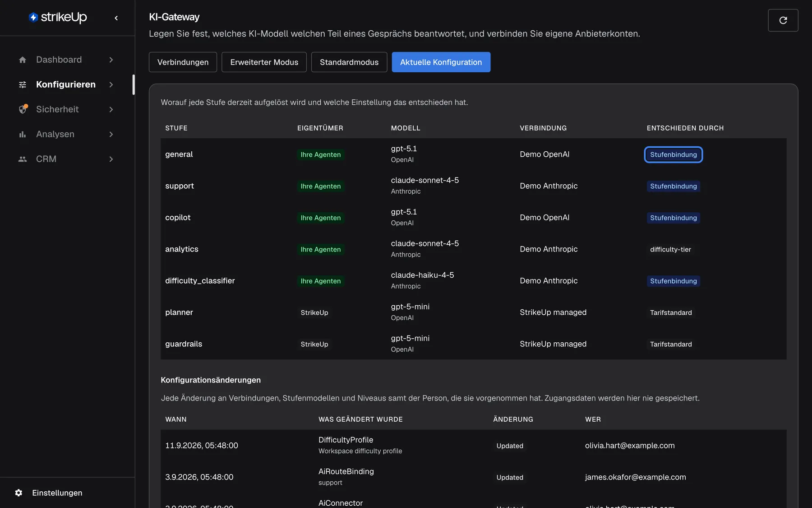This screenshot has width=812, height=508.
Task: Click the AiRouteBinding change entry
Action: [346, 476]
